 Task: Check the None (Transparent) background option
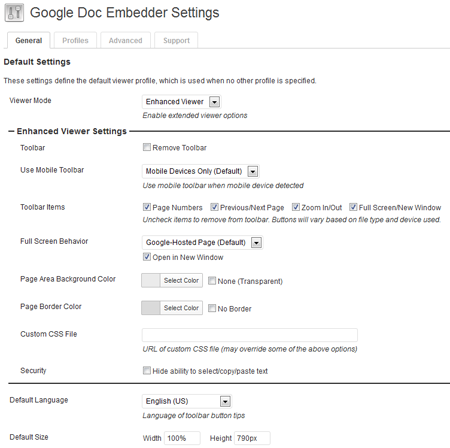click(x=212, y=281)
